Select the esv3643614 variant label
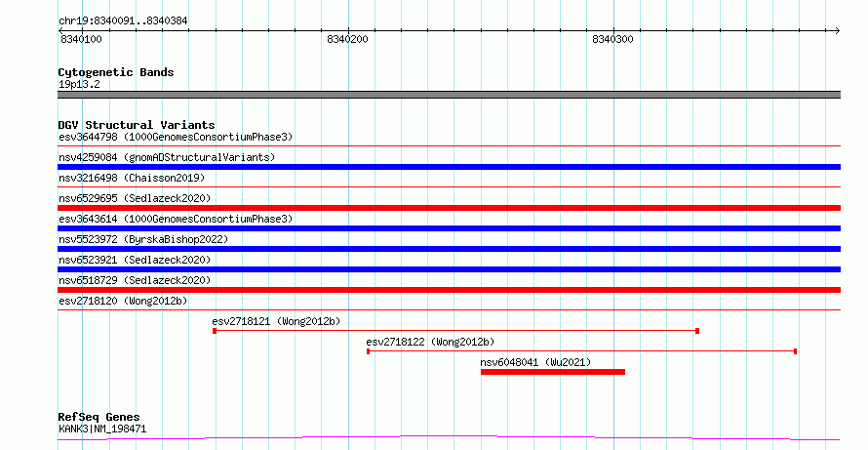 pos(176,219)
